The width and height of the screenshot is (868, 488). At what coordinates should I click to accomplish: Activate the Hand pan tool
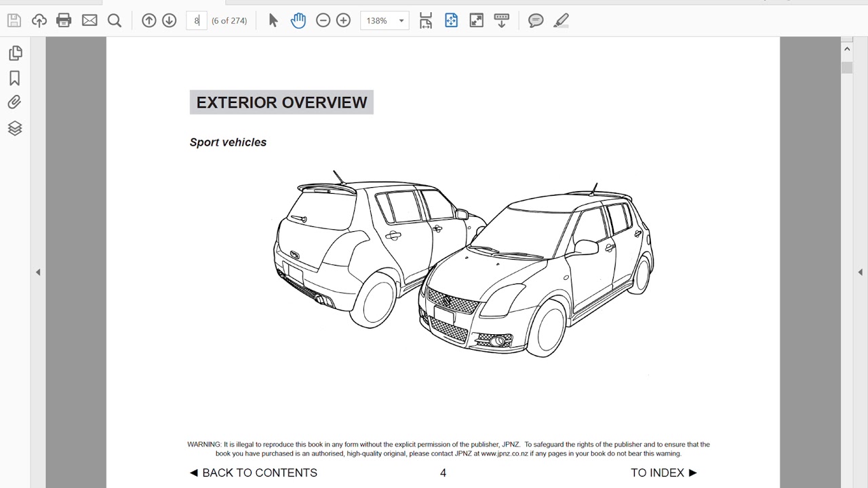pyautogui.click(x=298, y=20)
